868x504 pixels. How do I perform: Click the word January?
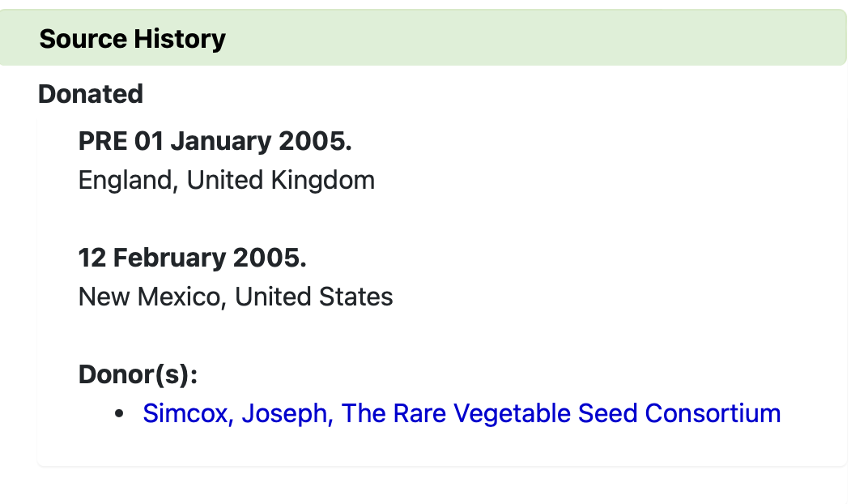[x=221, y=141]
